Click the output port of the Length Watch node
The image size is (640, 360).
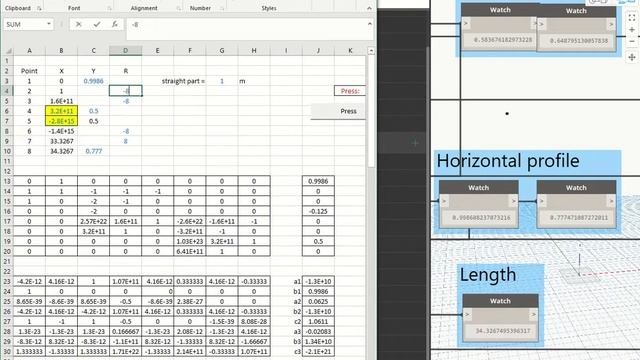tap(533, 314)
